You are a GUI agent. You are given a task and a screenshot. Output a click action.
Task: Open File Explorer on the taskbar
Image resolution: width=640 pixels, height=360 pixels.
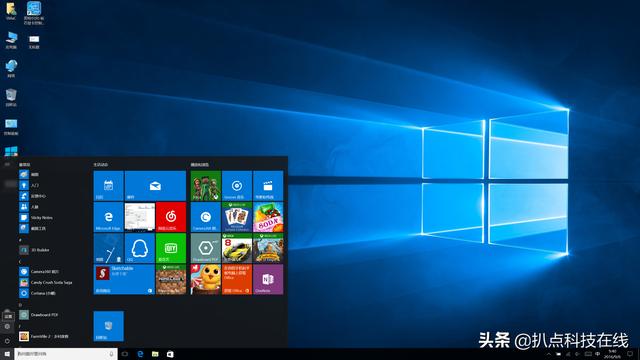(x=155, y=354)
